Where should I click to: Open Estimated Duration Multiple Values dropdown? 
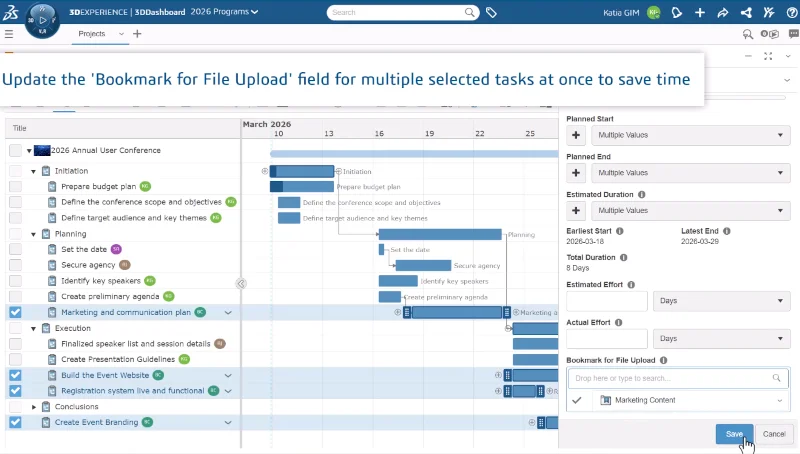(x=691, y=211)
